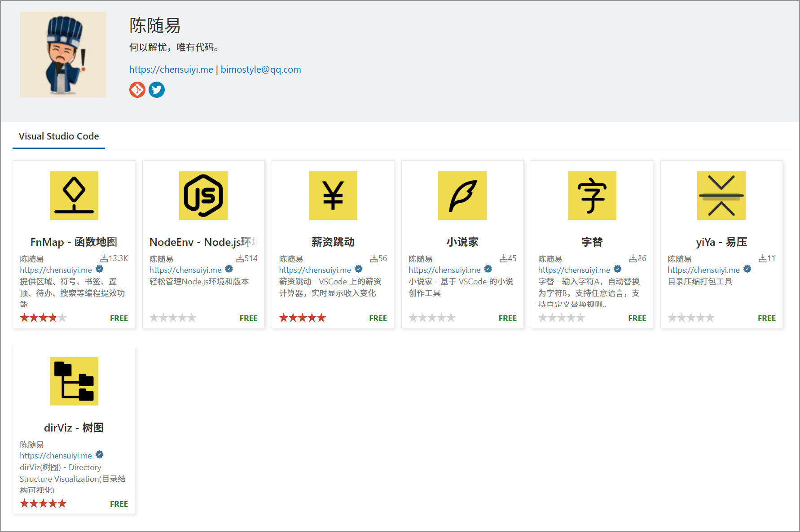Click the verified badge on FnMap card

click(100, 269)
